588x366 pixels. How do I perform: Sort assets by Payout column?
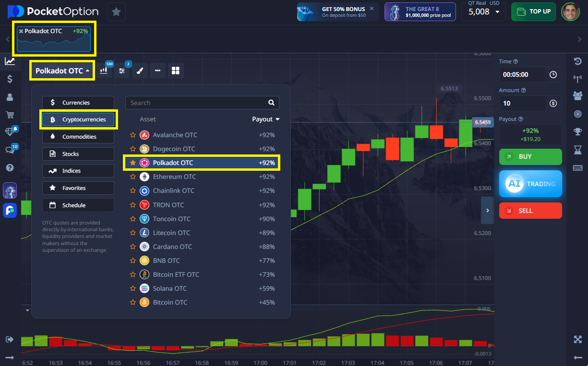coord(265,119)
